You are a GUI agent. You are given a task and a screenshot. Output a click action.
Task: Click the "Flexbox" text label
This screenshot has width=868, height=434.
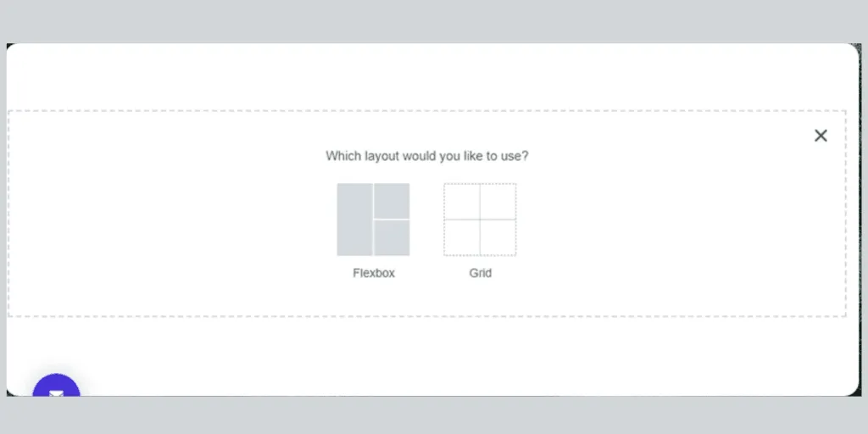[x=374, y=273]
